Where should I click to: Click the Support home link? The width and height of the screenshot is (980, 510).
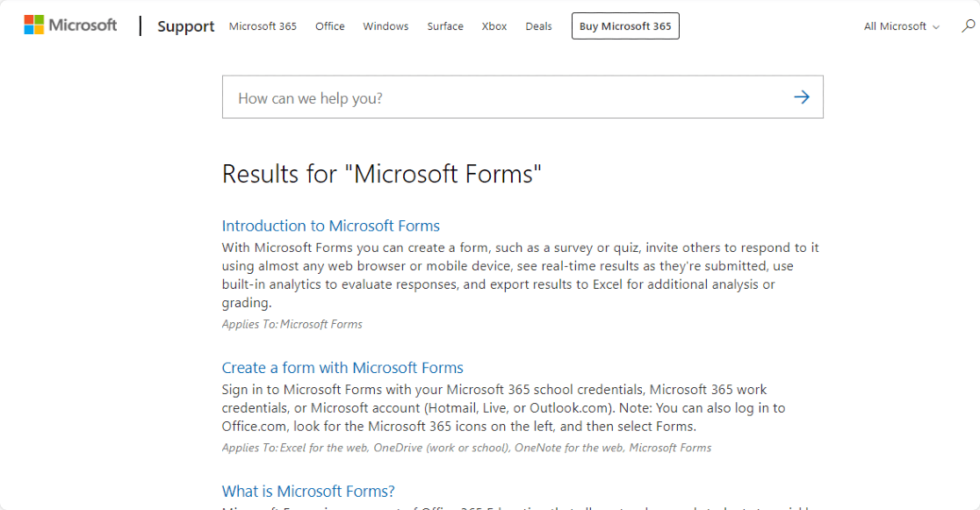tap(185, 26)
